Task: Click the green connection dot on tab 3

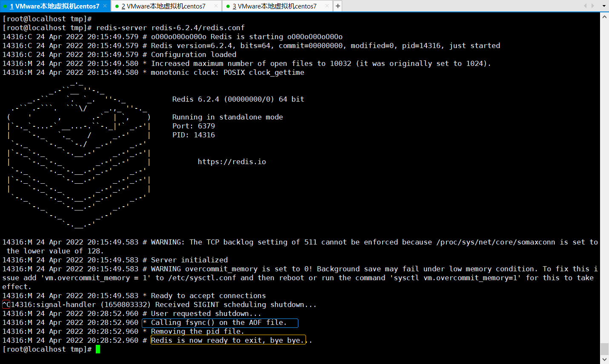Action: [228, 6]
